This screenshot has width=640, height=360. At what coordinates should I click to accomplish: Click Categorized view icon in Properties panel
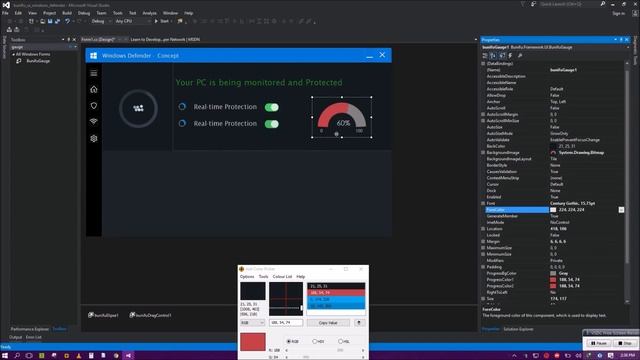485,56
